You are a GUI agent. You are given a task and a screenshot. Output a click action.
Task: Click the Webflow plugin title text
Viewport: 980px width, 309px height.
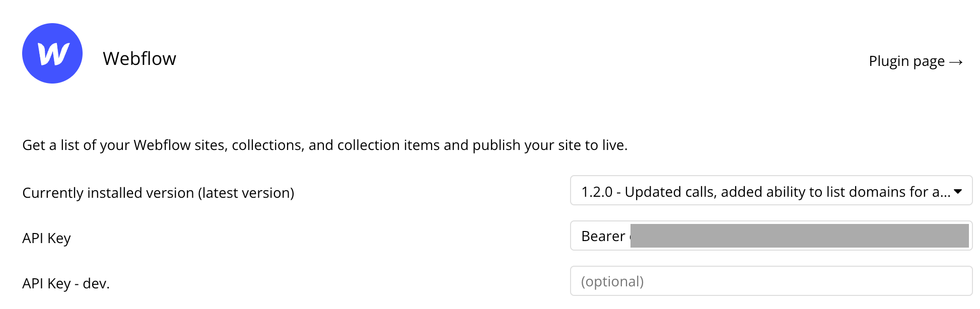pos(139,58)
